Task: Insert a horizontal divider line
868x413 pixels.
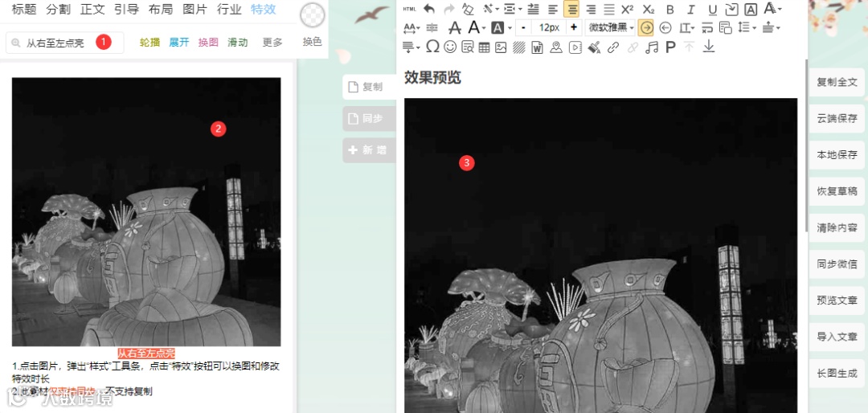Action: tap(432, 27)
